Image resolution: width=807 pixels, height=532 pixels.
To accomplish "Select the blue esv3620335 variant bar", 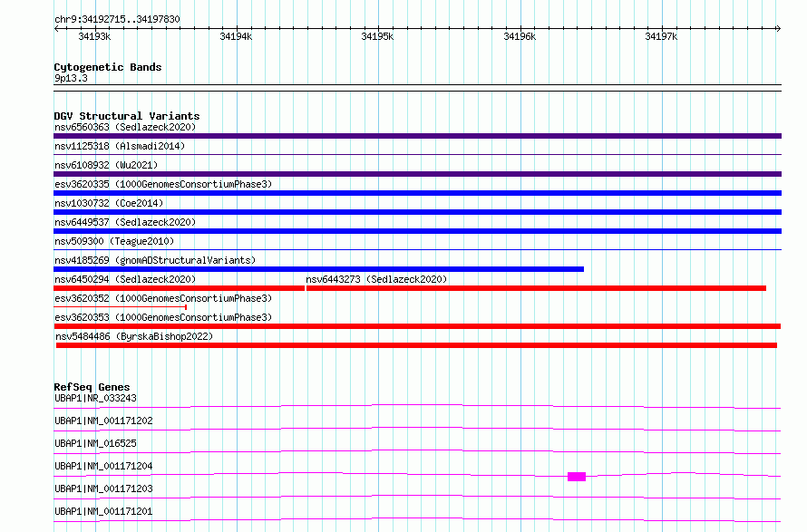I will (417, 193).
